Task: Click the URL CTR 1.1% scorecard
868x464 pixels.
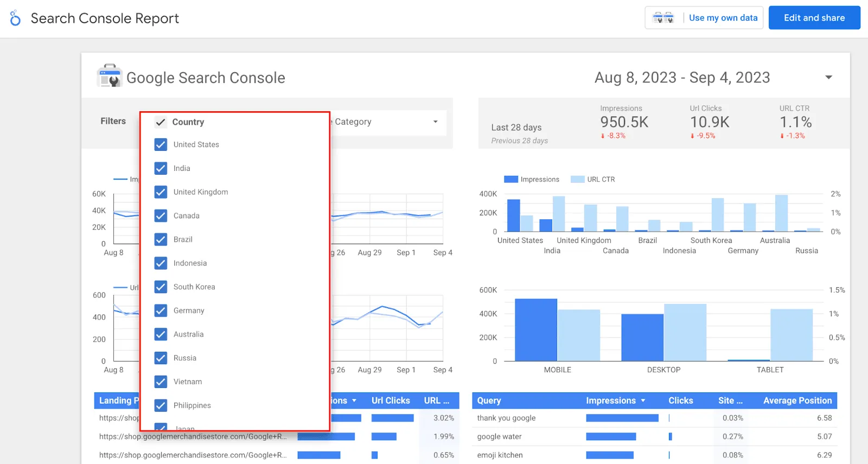Action: point(795,122)
